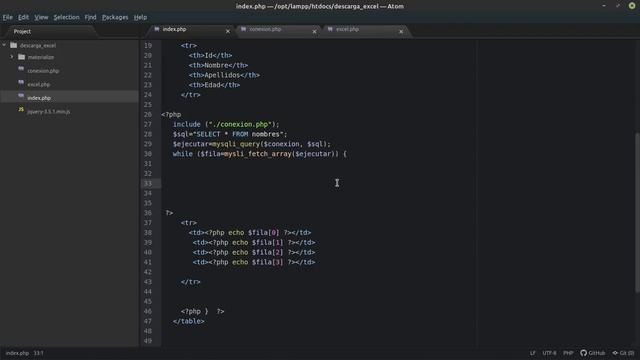Click the GitHub icon in status bar
The height and width of the screenshot is (360, 640).
tap(583, 353)
